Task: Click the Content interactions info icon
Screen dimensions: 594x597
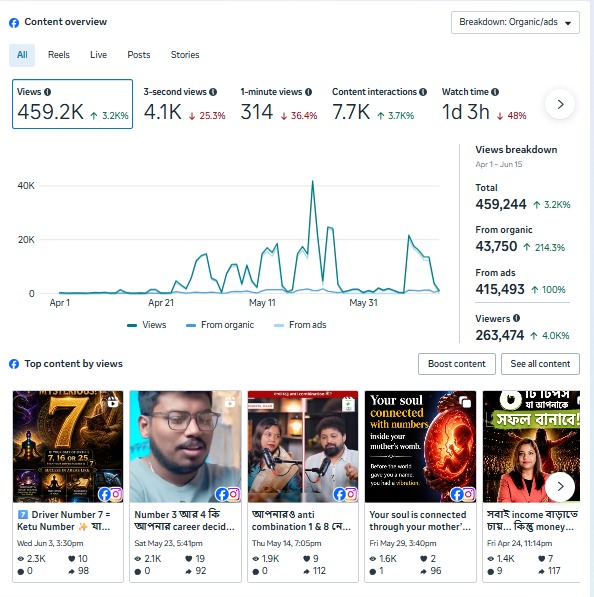Action: click(423, 92)
